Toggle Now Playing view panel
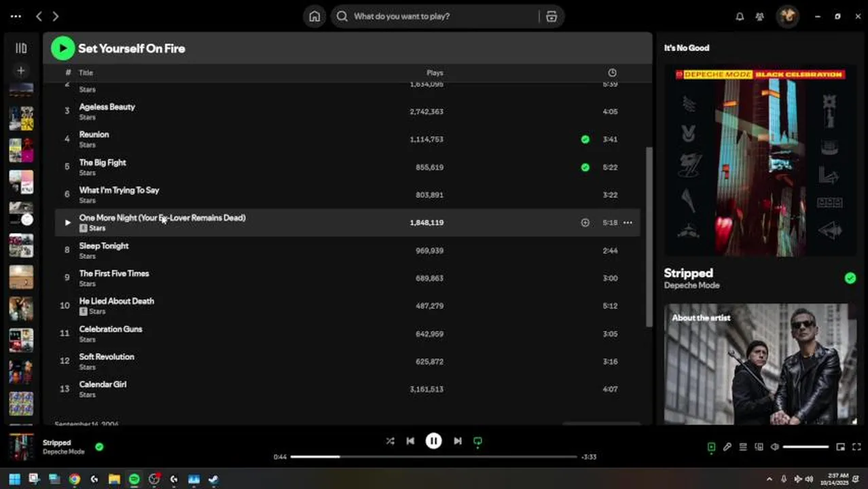The height and width of the screenshot is (489, 868). coord(711,447)
